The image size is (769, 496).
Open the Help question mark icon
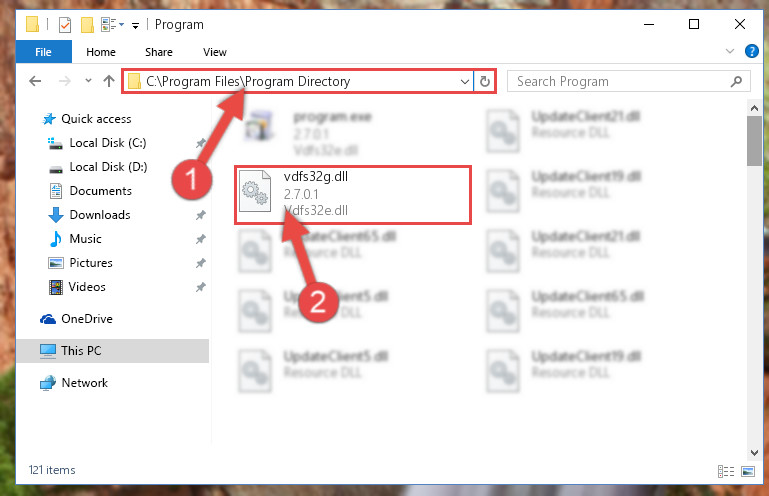click(x=751, y=51)
